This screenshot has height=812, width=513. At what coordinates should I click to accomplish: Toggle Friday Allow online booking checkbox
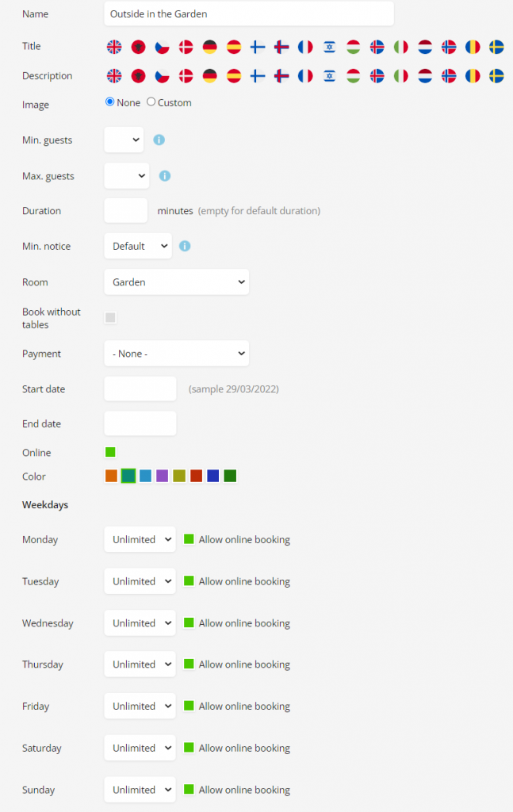(189, 706)
